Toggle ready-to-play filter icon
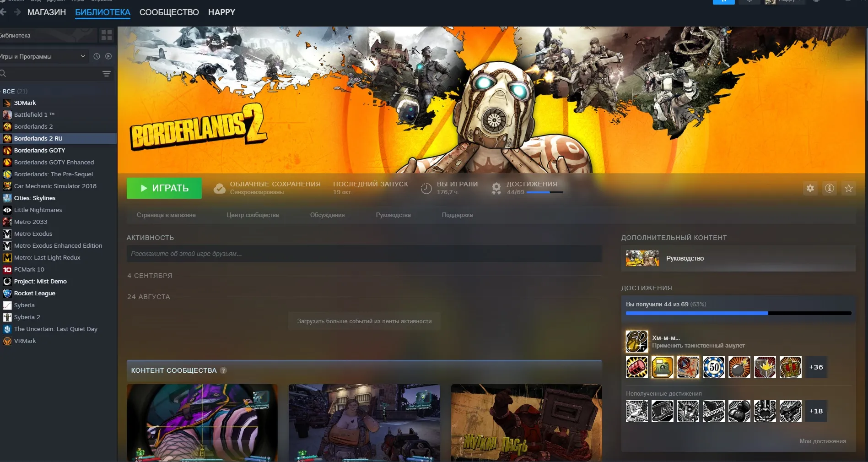The width and height of the screenshot is (868, 462). [108, 56]
